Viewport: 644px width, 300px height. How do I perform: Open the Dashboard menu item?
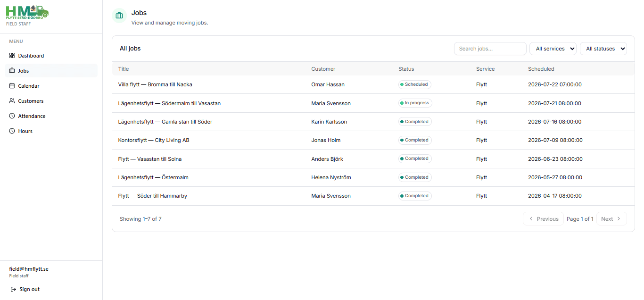coord(51,56)
